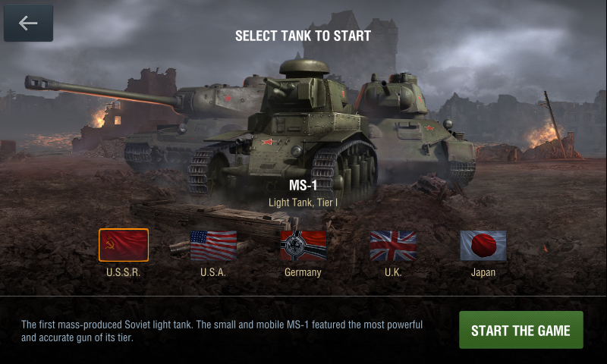Click the U.K. nation label

tap(393, 272)
